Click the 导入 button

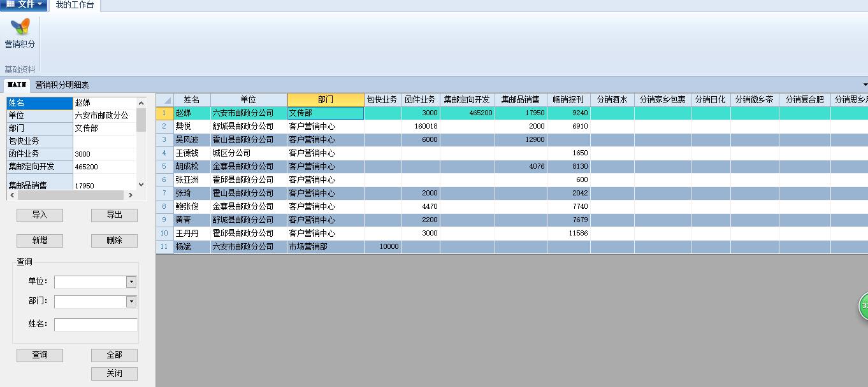pyautogui.click(x=40, y=215)
